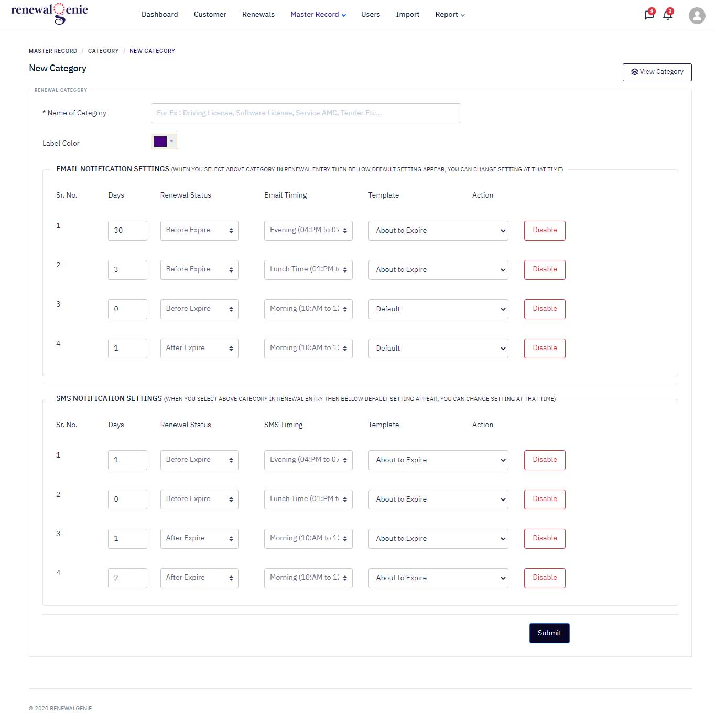The image size is (716, 728).
Task: Open the chat messages icon
Action: click(649, 15)
